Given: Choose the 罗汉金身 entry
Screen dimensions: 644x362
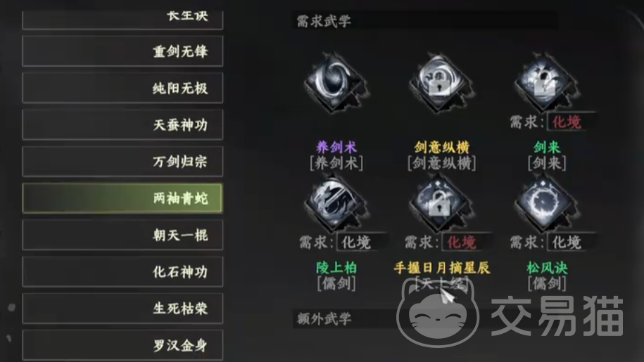Looking at the screenshot, I should click(122, 345).
